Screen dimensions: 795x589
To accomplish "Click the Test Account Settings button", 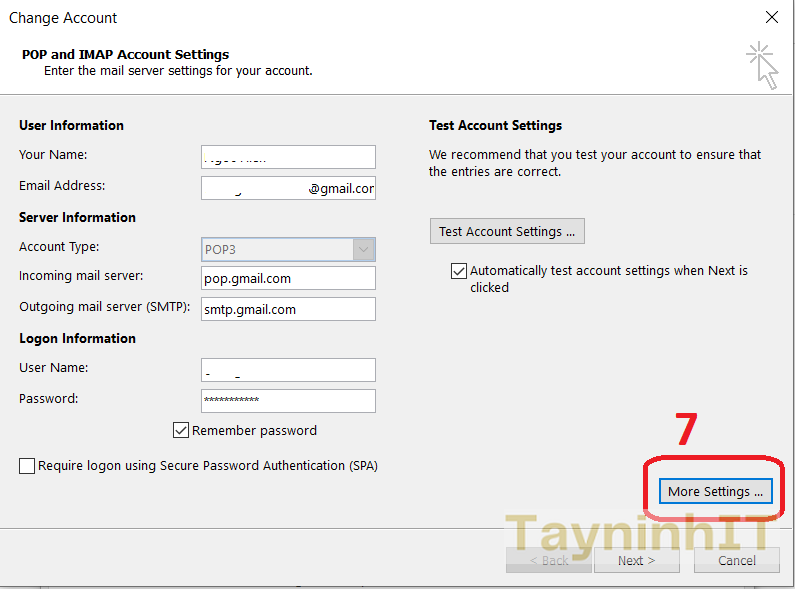I will click(x=507, y=231).
